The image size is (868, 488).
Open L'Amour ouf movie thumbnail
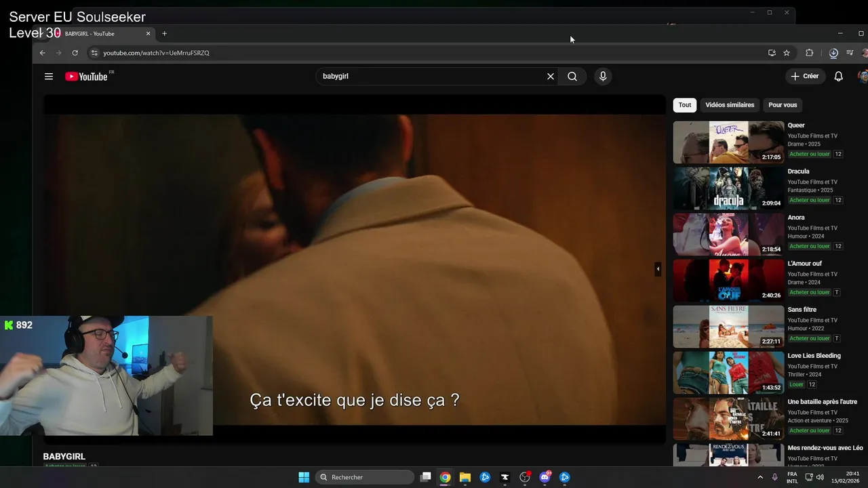point(728,281)
